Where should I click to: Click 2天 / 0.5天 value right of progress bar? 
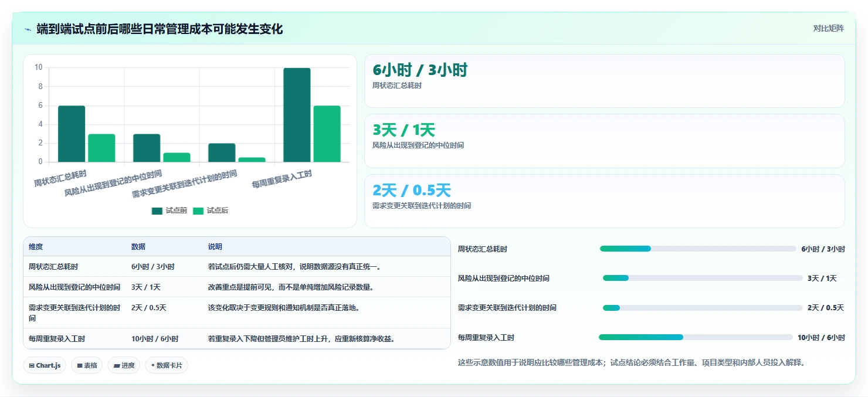pos(826,308)
